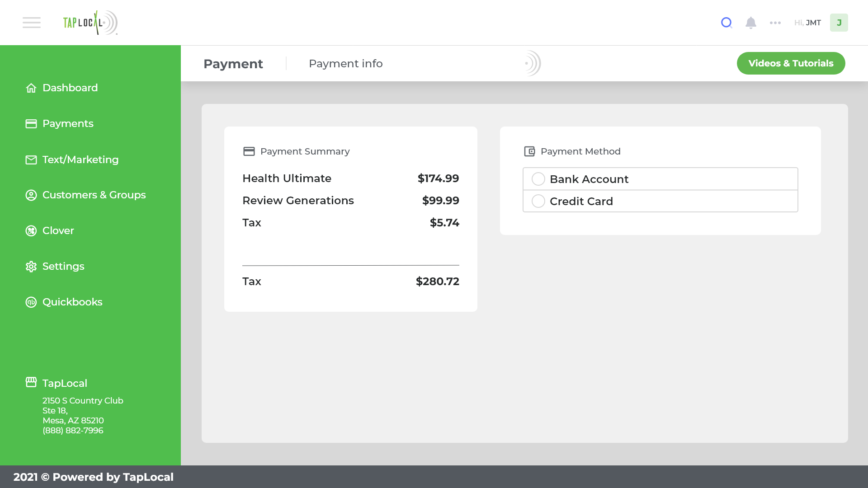Click the Settings gear icon
The width and height of the screenshot is (868, 488).
[x=31, y=266]
